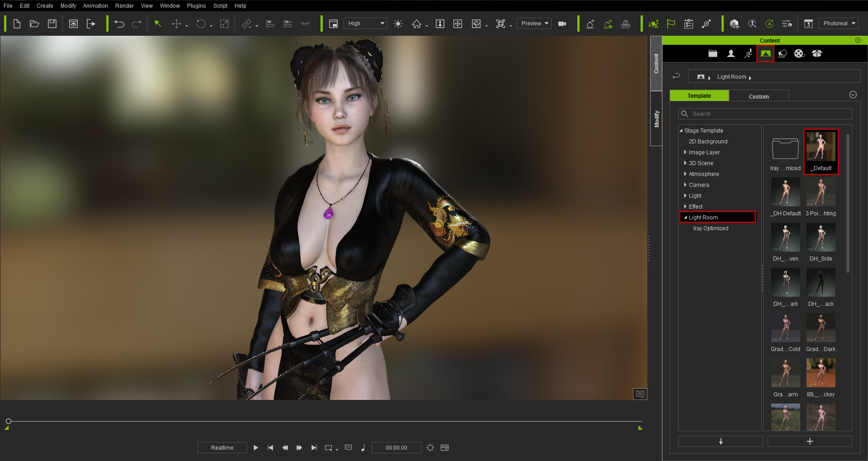Viewport: 868px width, 461px height.
Task: Click the Search input field
Action: 765,114
